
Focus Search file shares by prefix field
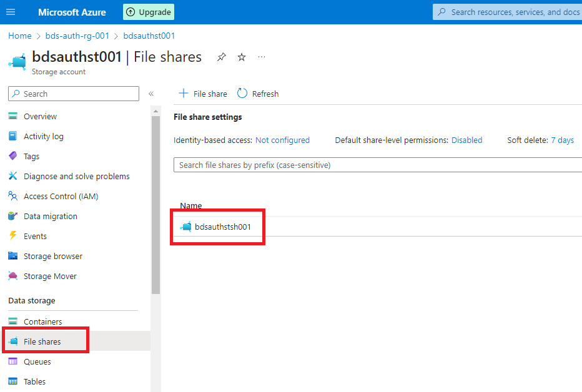pyautogui.click(x=377, y=165)
